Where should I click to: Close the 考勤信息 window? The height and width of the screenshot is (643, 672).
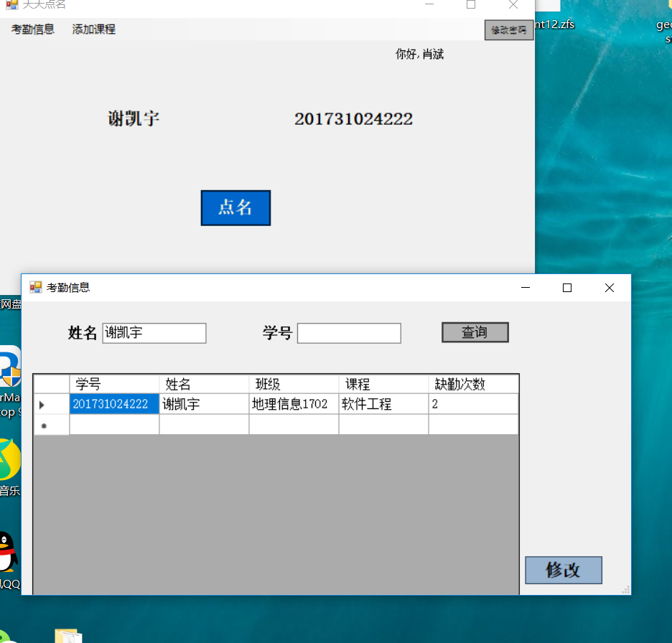click(x=610, y=288)
